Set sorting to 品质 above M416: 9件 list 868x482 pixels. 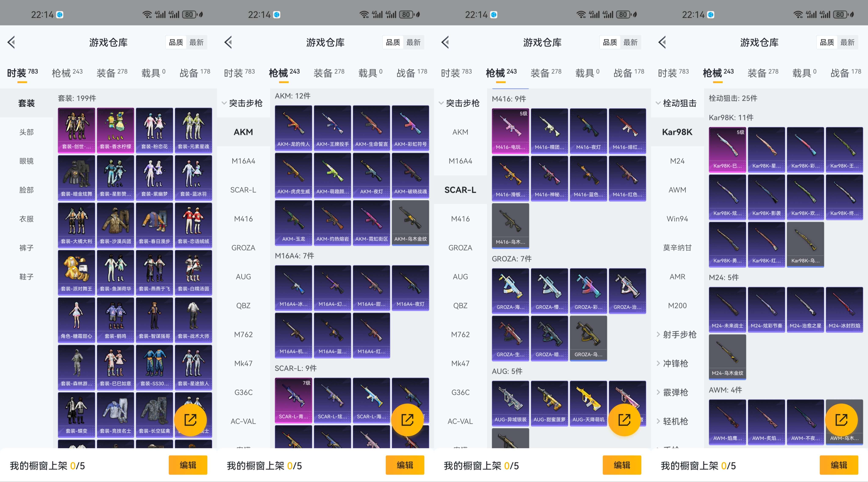pyautogui.click(x=610, y=42)
